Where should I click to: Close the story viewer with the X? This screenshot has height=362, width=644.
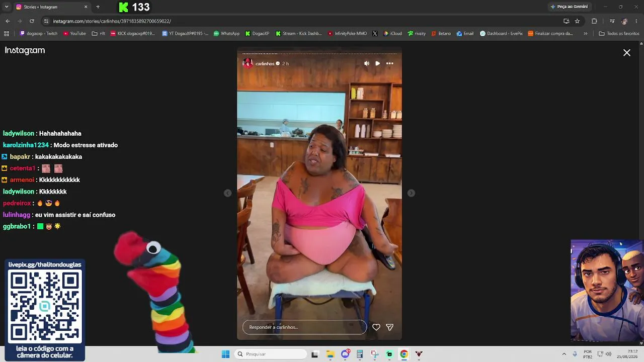[x=627, y=53]
